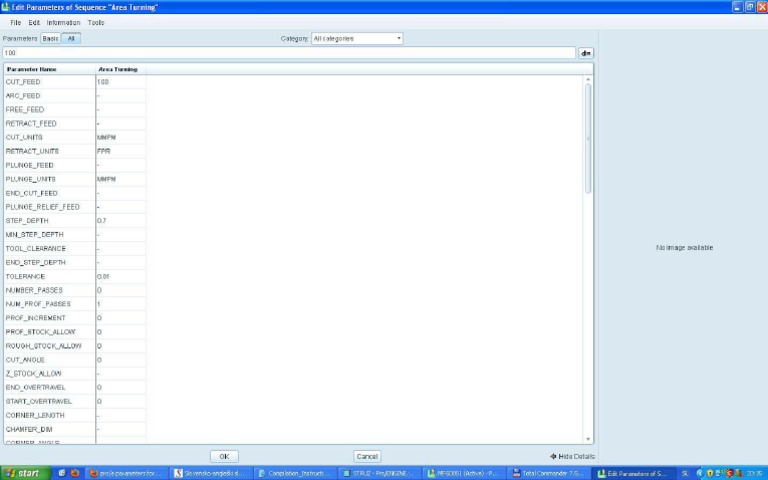This screenshot has height=480, width=768.
Task: Select the END_STEP_DEPTH parameter row
Action: pyautogui.click(x=75, y=263)
